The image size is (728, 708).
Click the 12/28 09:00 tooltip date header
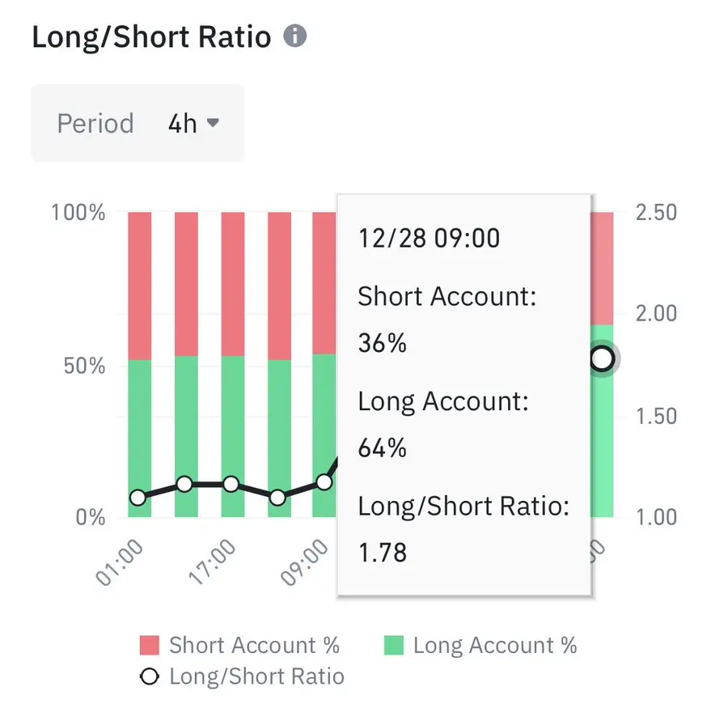click(x=429, y=238)
